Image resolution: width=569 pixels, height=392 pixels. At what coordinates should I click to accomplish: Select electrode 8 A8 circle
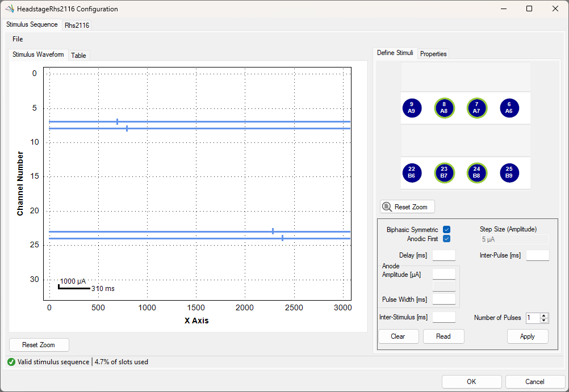click(x=444, y=108)
